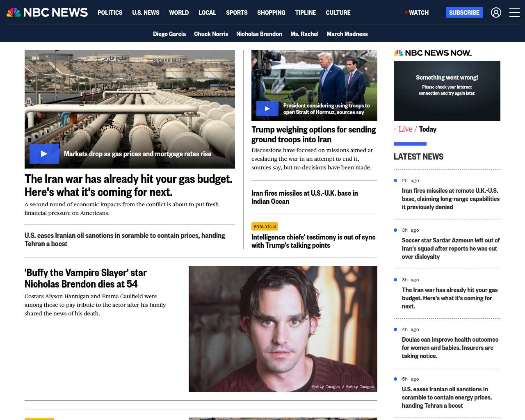Click the NBC News Now logo
Image resolution: width=525 pixels, height=420 pixels.
coord(433,53)
